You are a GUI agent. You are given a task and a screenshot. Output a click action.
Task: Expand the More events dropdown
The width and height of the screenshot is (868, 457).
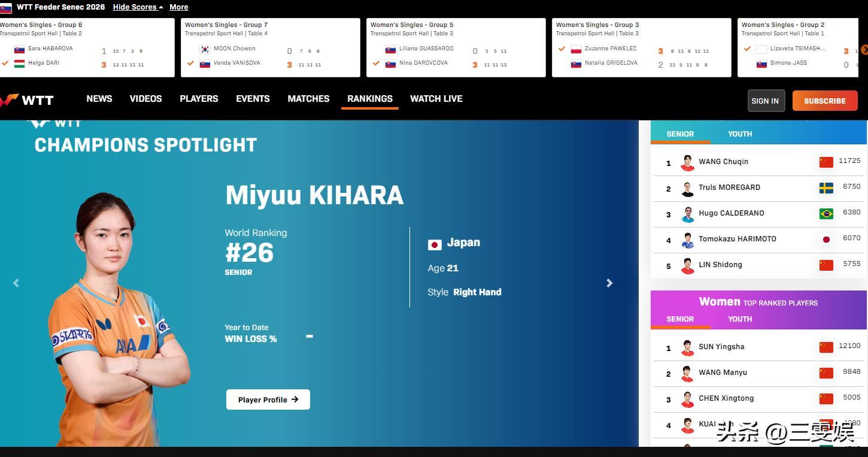pos(178,7)
